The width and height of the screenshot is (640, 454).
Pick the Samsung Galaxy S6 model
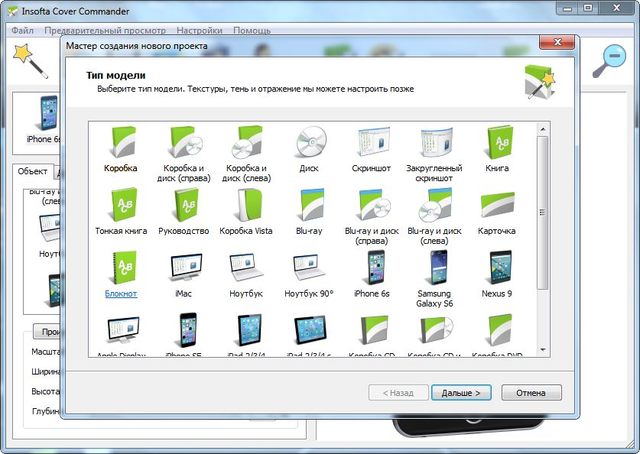click(438, 267)
